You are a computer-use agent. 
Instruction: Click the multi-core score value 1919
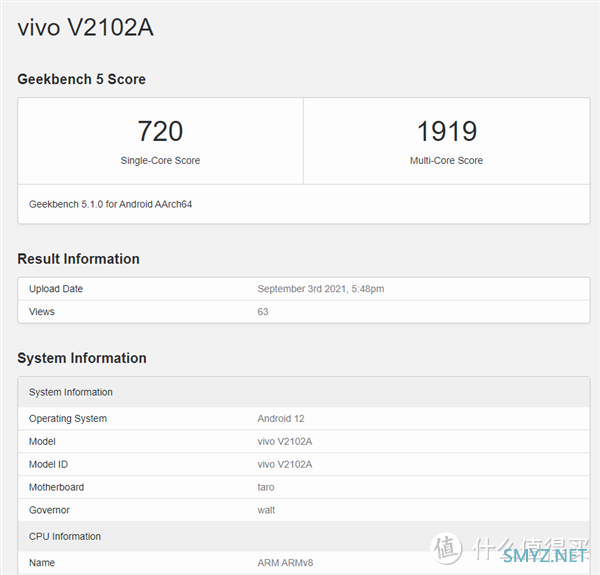point(447,131)
